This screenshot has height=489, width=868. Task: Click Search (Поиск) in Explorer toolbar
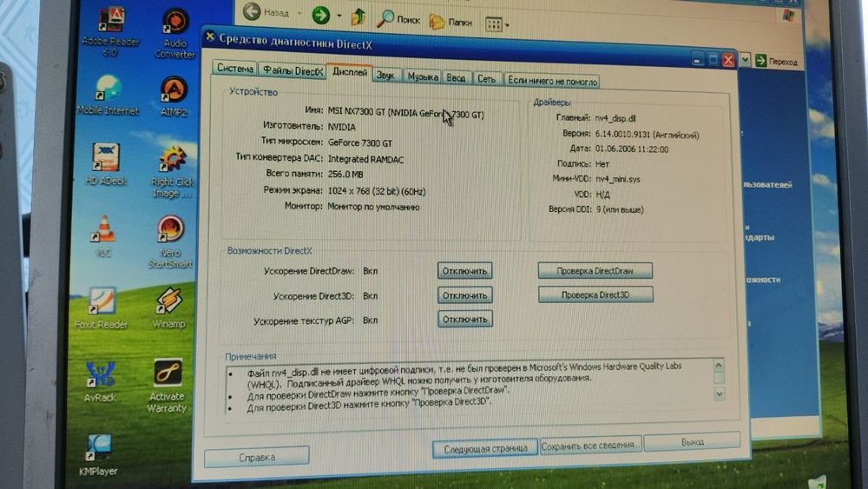click(398, 19)
